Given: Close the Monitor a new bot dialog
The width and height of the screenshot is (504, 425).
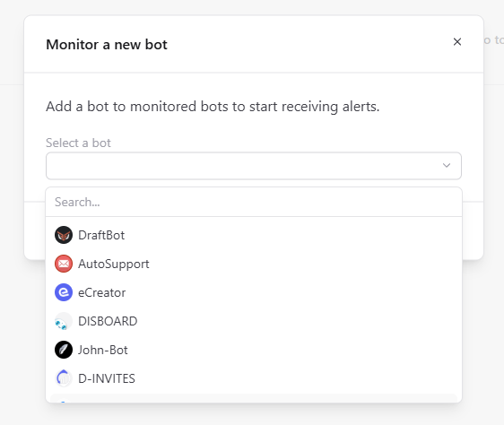Looking at the screenshot, I should pos(457,42).
